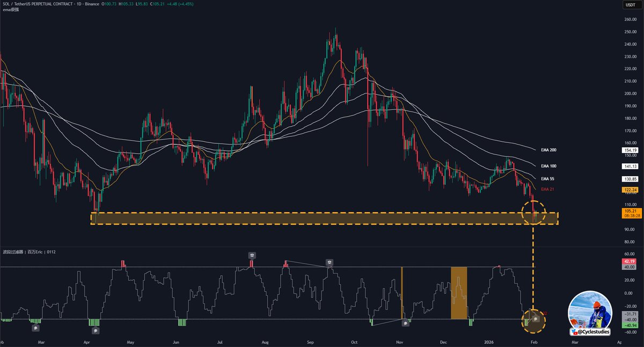Click the red EMA 21 line label
The width and height of the screenshot is (644, 347).
547,190
